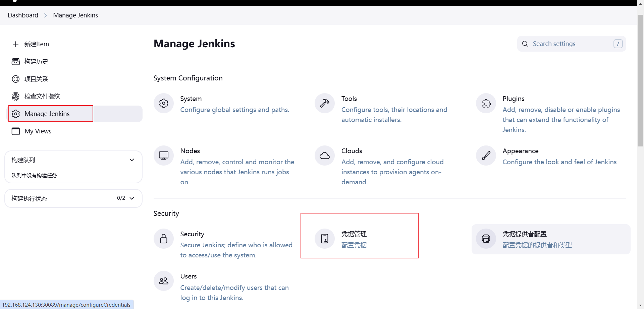Screen dimensions: 644x309
Task: Click 'Configure global settings and paths.' text
Action: tap(235, 110)
